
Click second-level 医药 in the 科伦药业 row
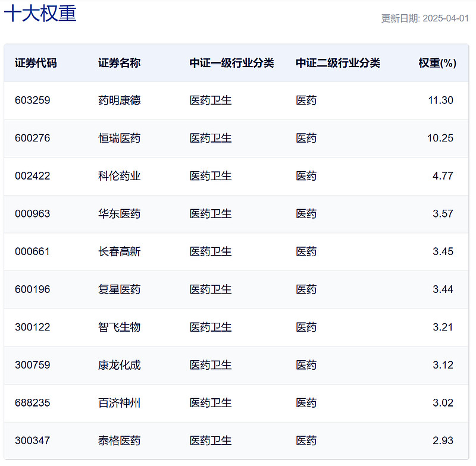click(x=306, y=176)
